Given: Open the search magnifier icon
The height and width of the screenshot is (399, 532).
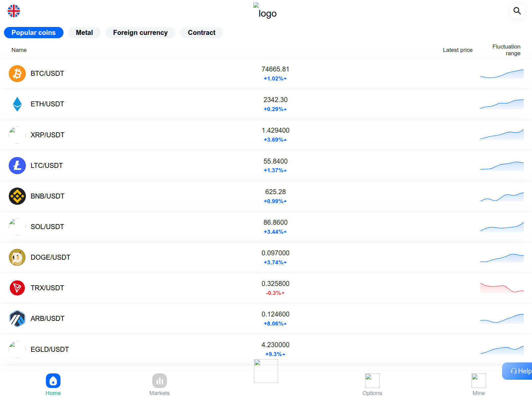Looking at the screenshot, I should click(x=517, y=11).
